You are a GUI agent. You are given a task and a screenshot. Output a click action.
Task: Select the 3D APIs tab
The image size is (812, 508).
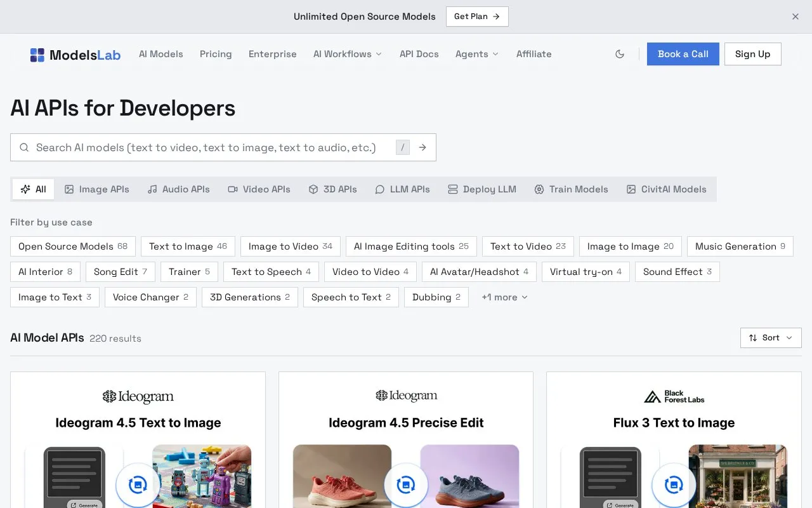coord(332,189)
